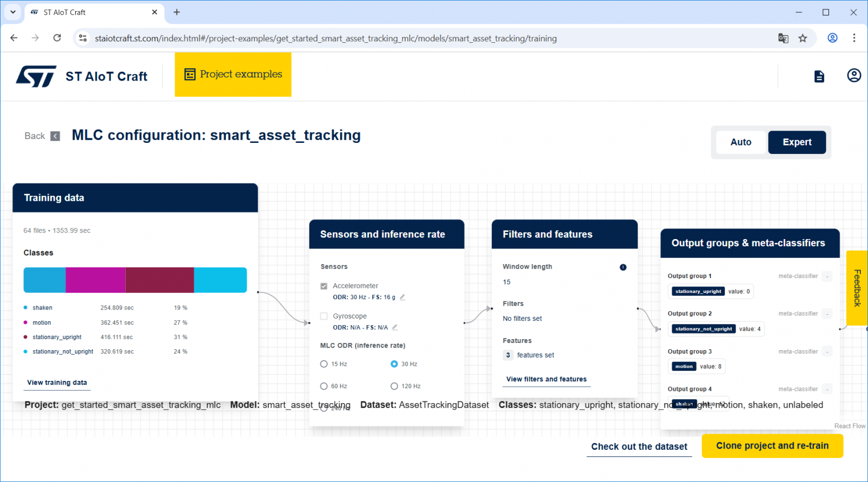Click the '3 features set' count
The width and height of the screenshot is (868, 482).
click(x=529, y=355)
